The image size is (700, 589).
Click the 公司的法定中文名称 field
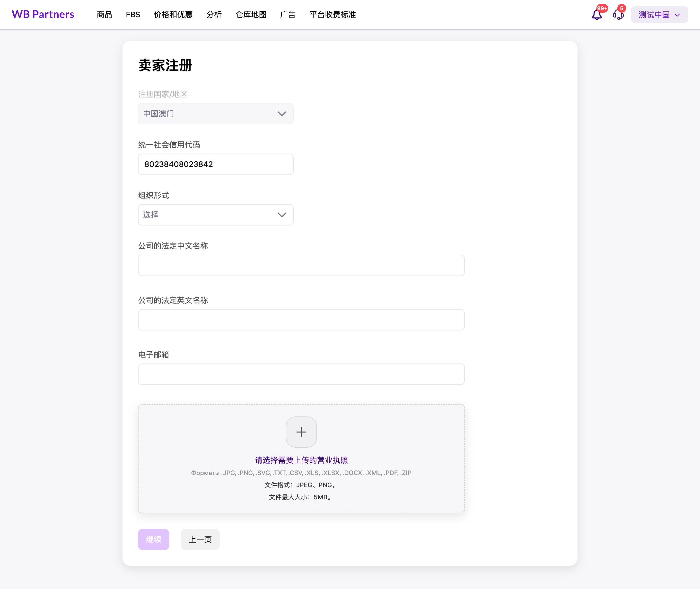click(301, 265)
